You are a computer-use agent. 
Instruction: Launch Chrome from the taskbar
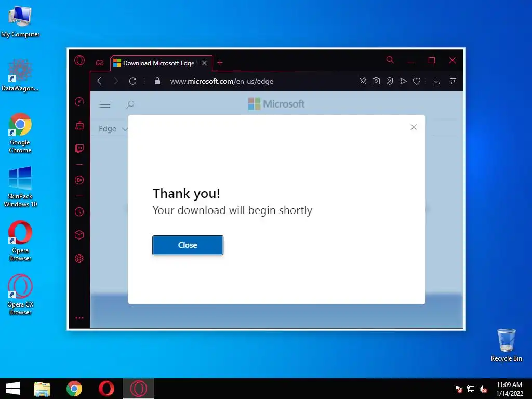click(74, 389)
